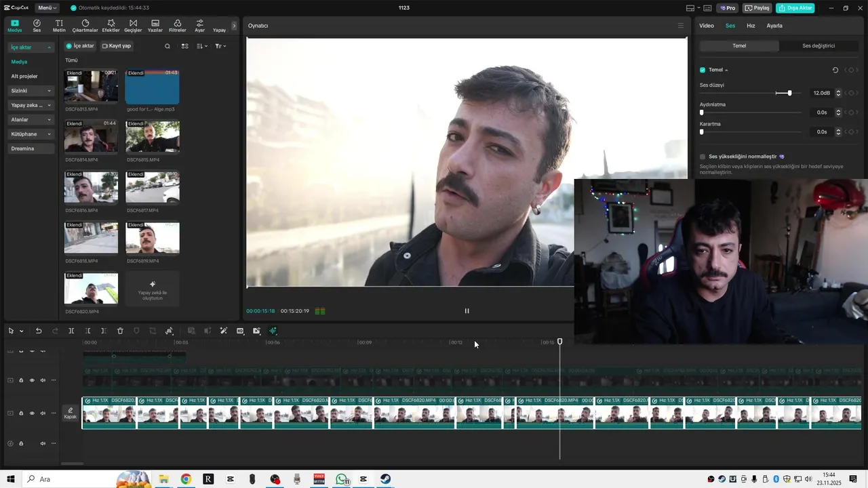The image size is (868, 488).
Task: Click the teal audio waveform tool in timeline toolbar
Action: 273,331
